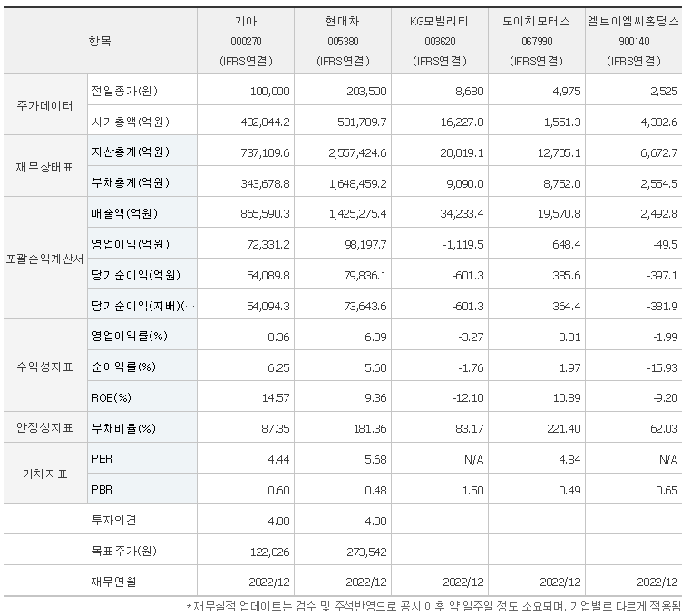Click 기아 ROE value 14.57
Viewport: 691px width, 616px height.
coord(276,398)
